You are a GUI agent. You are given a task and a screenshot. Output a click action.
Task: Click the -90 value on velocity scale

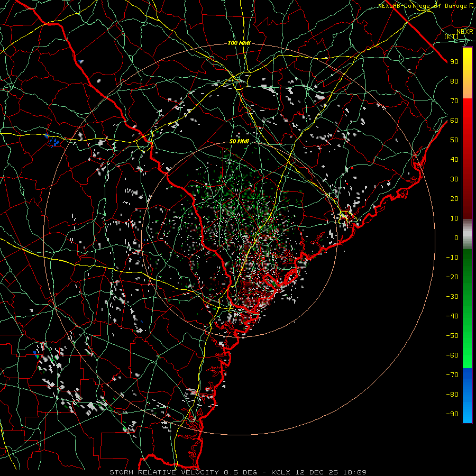[x=452, y=414]
